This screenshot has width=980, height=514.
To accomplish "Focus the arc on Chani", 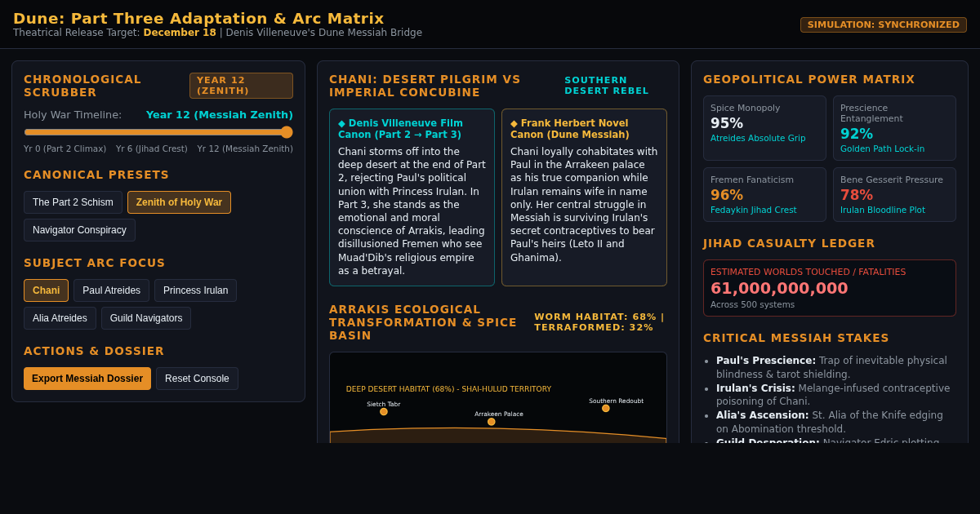I will [46, 290].
